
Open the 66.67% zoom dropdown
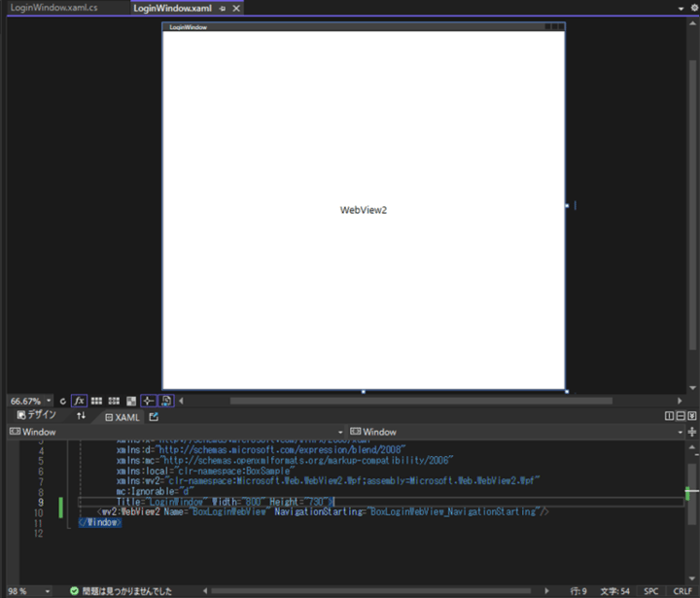tap(48, 401)
